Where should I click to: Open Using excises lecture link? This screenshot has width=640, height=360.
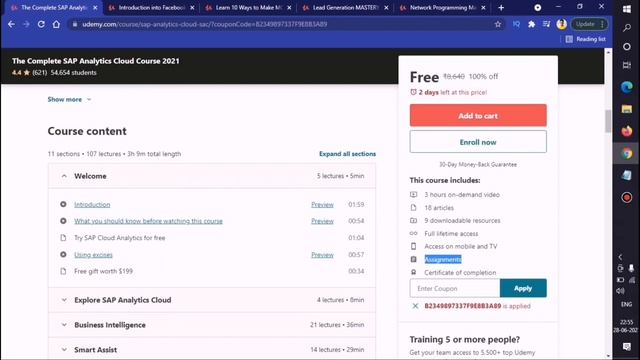point(93,255)
